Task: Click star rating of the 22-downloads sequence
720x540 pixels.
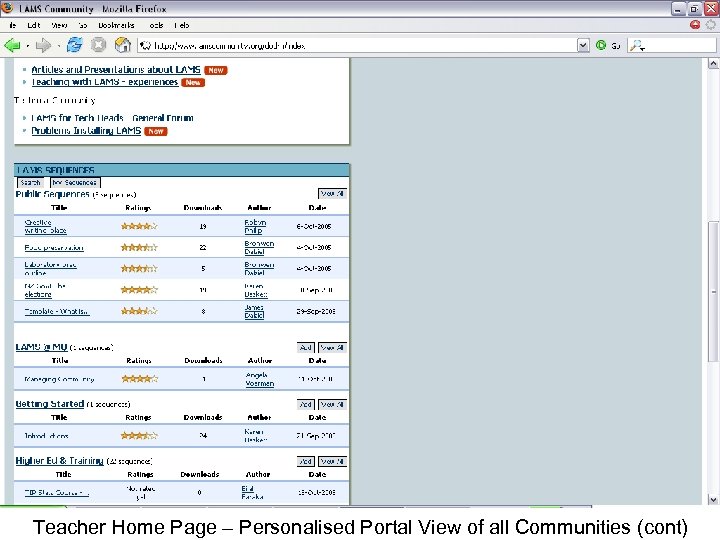Action: [x=139, y=248]
